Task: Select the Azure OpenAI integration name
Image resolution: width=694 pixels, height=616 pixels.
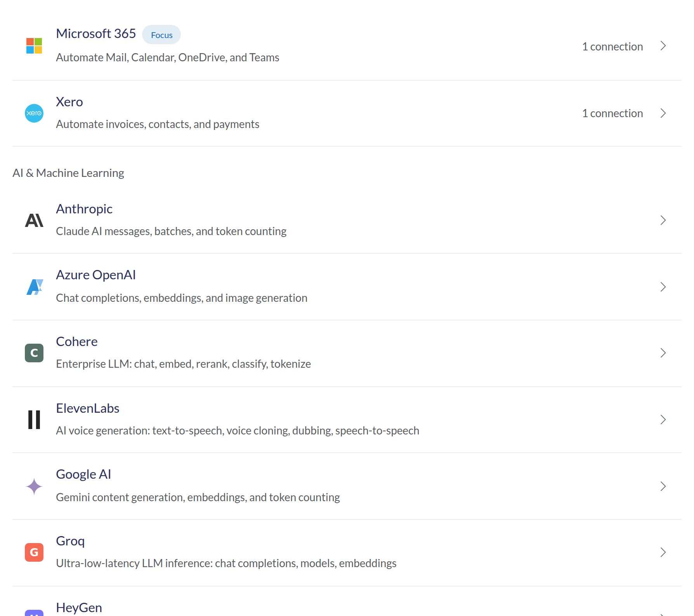Action: pyautogui.click(x=96, y=275)
